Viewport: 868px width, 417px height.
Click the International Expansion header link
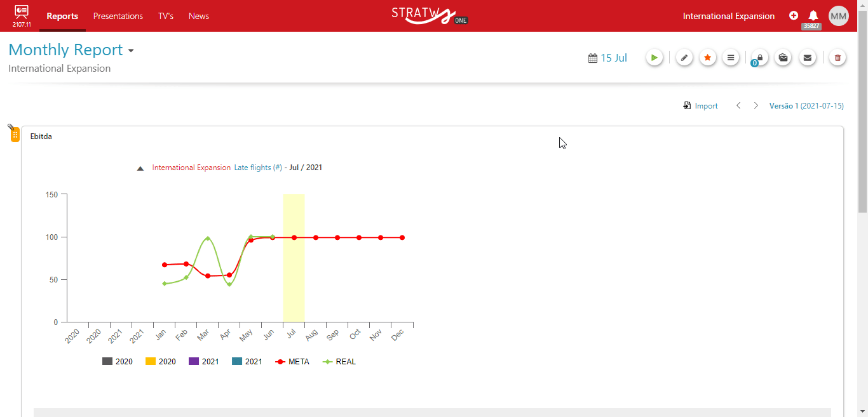[729, 16]
